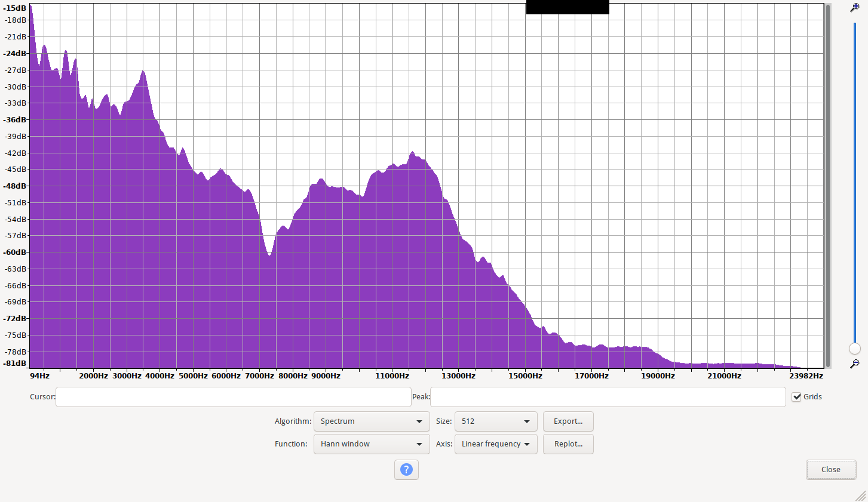Click the -36dB axis label
This screenshot has width=868, height=502.
(15, 120)
